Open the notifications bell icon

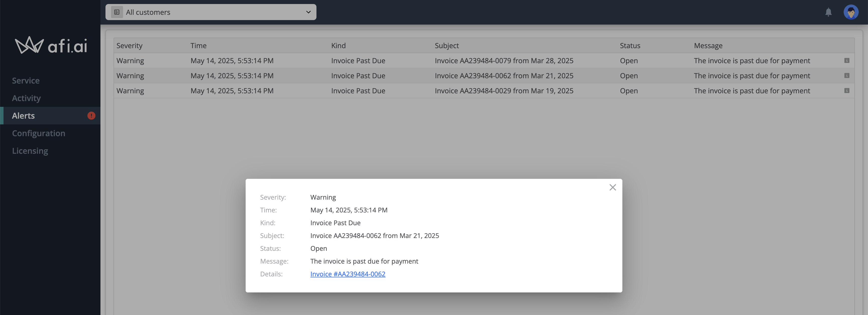click(x=828, y=12)
